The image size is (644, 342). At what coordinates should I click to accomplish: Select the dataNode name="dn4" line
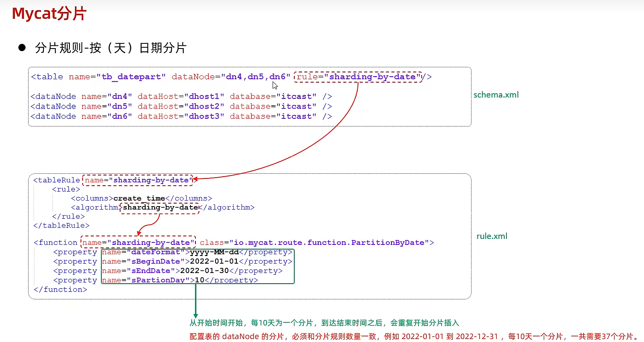(181, 97)
